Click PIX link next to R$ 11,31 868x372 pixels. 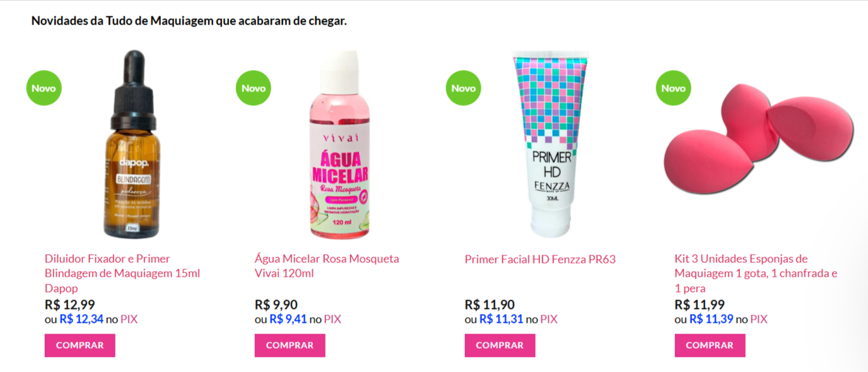pos(549,320)
